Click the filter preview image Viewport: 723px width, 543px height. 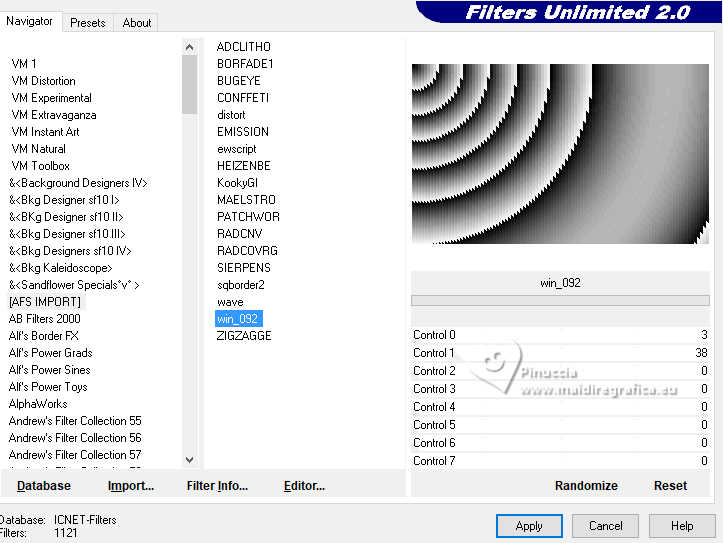click(x=560, y=154)
